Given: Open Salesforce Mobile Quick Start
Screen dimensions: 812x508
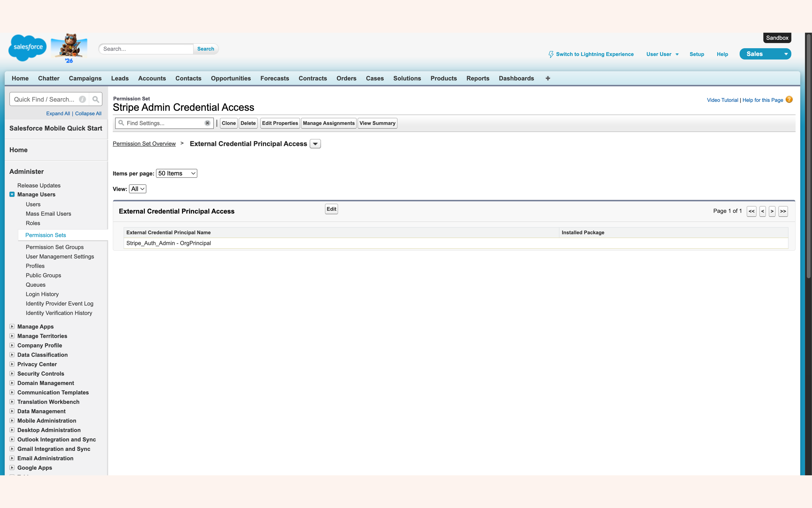Looking at the screenshot, I should pos(56,128).
